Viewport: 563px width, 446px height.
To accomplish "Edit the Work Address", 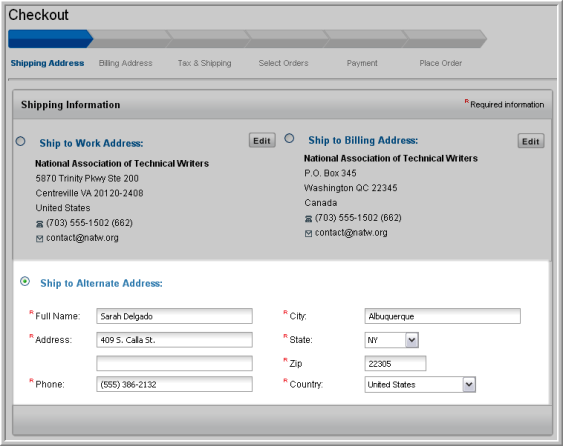I will (x=262, y=141).
